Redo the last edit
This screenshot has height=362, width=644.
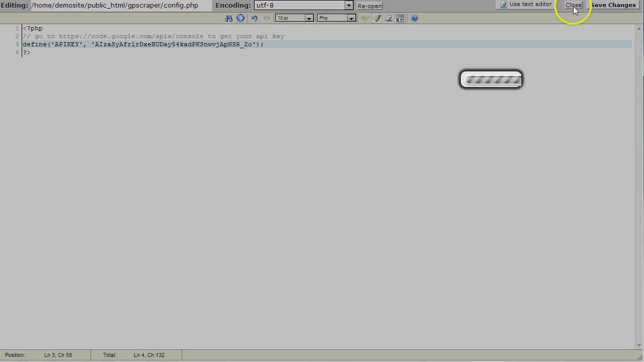point(267,18)
